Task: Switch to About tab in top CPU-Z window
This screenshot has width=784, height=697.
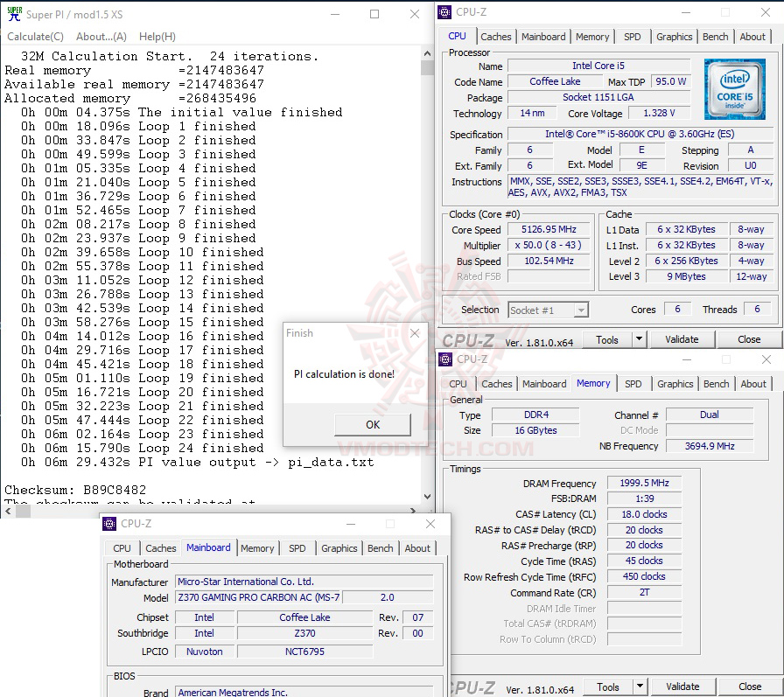Action: [x=752, y=37]
